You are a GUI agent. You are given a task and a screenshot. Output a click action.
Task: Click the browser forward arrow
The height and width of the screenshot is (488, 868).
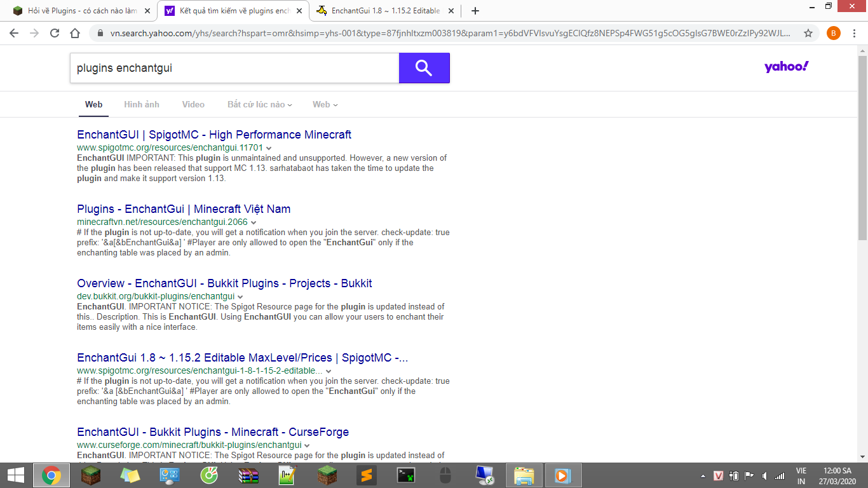tap(34, 33)
